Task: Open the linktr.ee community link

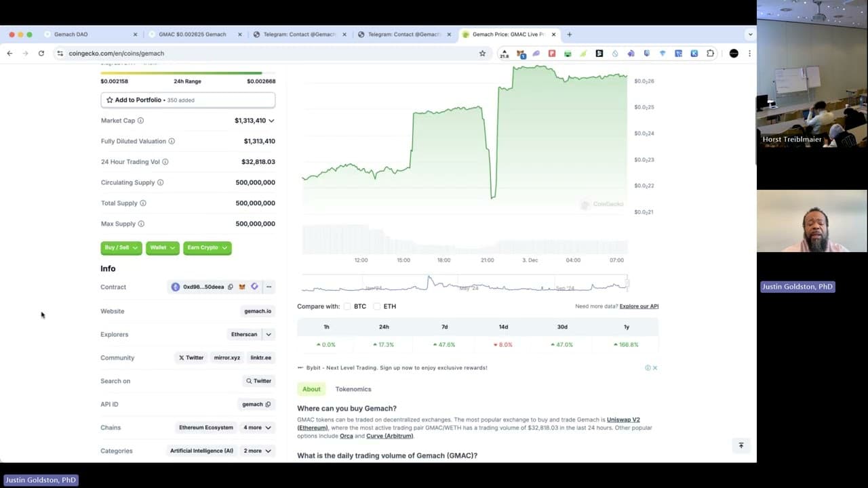Action: tap(260, 358)
